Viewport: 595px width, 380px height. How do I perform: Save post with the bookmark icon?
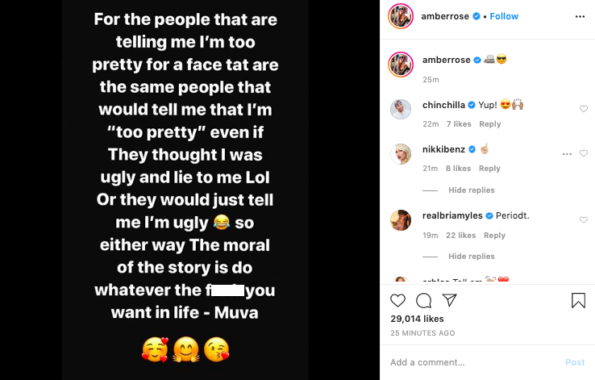[x=578, y=300]
